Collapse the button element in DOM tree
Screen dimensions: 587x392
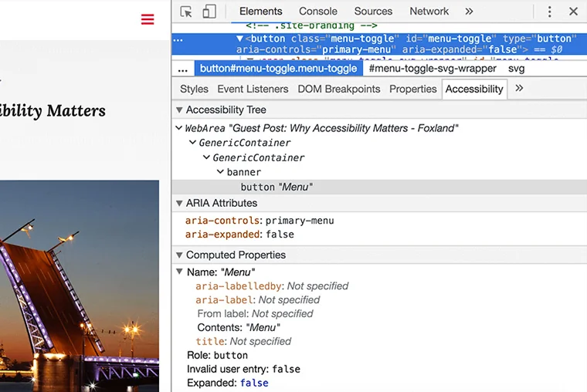239,39
